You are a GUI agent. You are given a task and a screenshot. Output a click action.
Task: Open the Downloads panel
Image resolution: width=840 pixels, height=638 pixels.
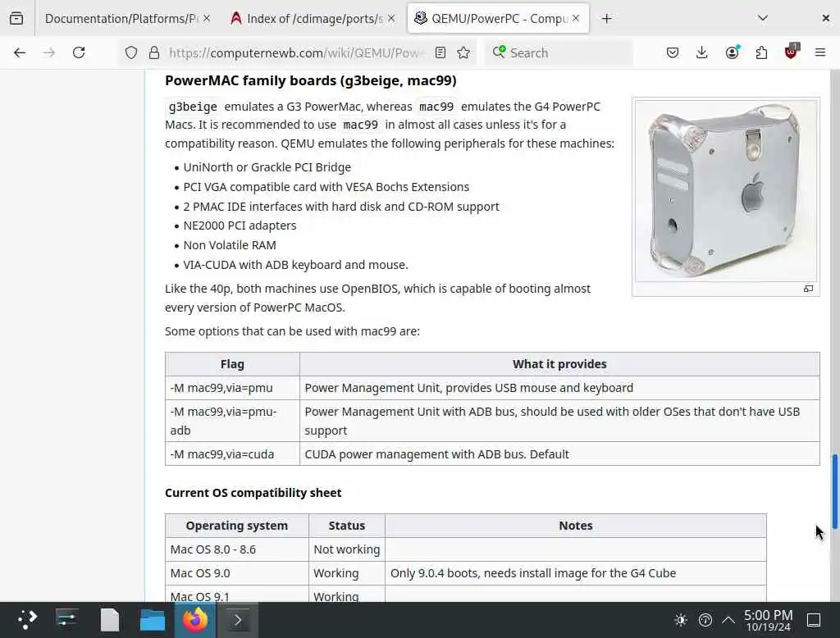point(702,52)
